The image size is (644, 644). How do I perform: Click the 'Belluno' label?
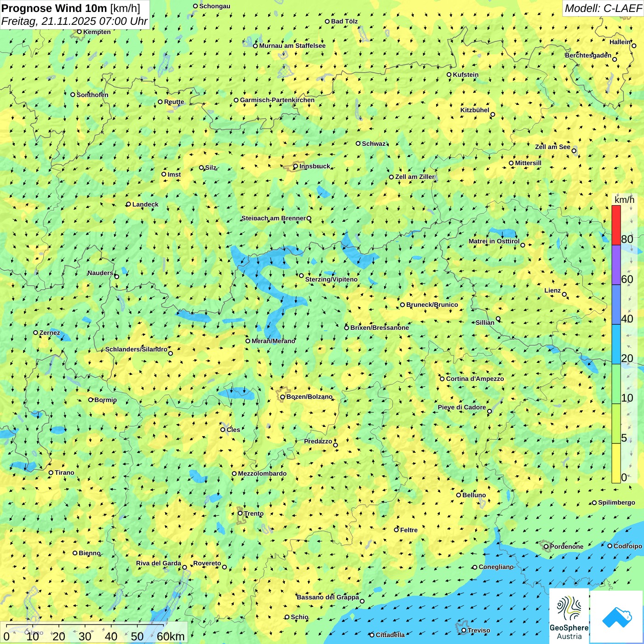474,495
